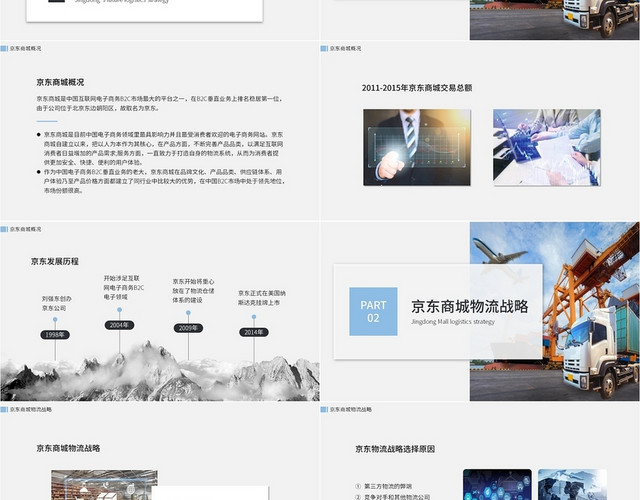Click the heading 京东物流战略选择原因
The width and height of the screenshot is (640, 500).
[395, 449]
